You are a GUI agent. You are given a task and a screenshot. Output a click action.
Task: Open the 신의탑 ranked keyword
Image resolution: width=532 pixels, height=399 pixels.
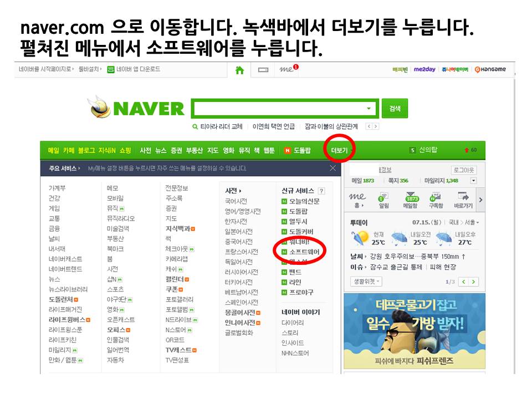428,150
